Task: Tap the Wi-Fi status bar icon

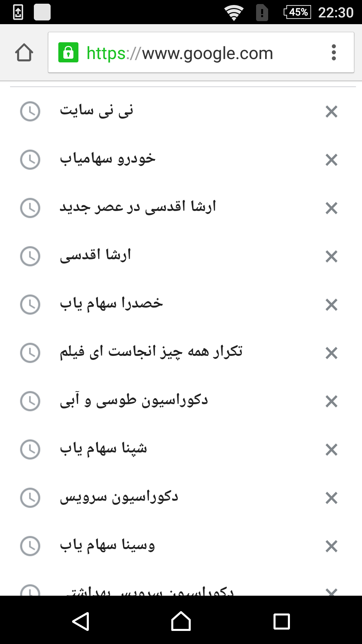Action: pos(234,13)
